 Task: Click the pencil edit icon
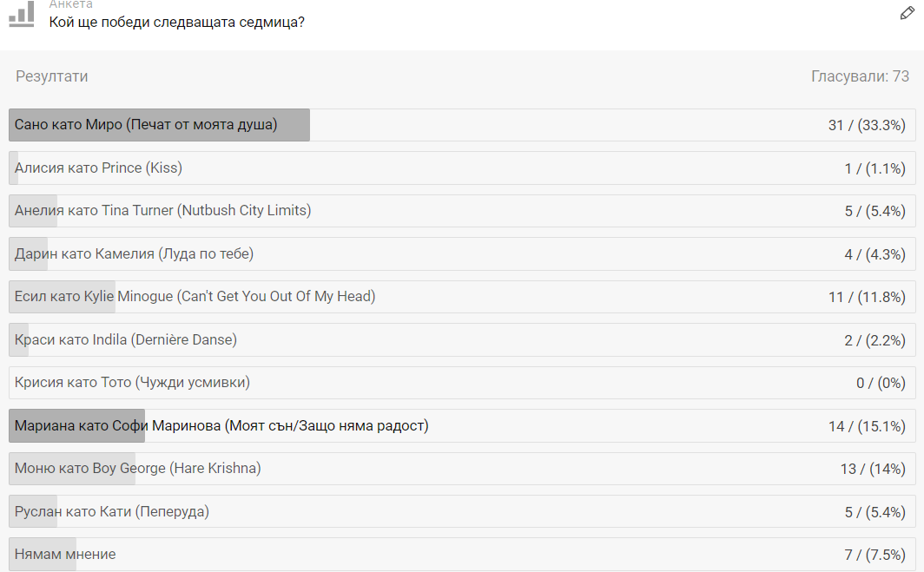click(907, 13)
